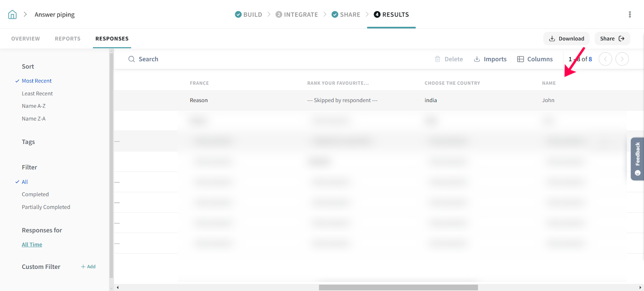Filter by Partially Completed responses

46,207
